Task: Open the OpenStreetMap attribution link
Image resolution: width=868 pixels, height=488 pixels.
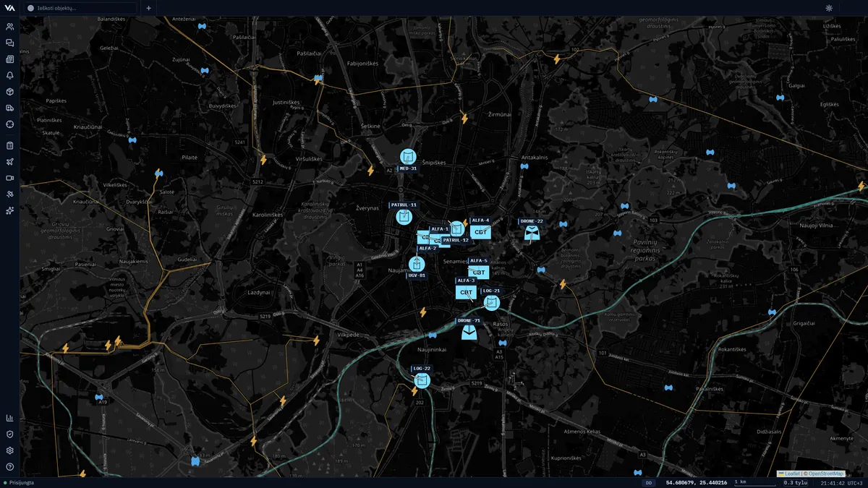Action: (x=826, y=474)
